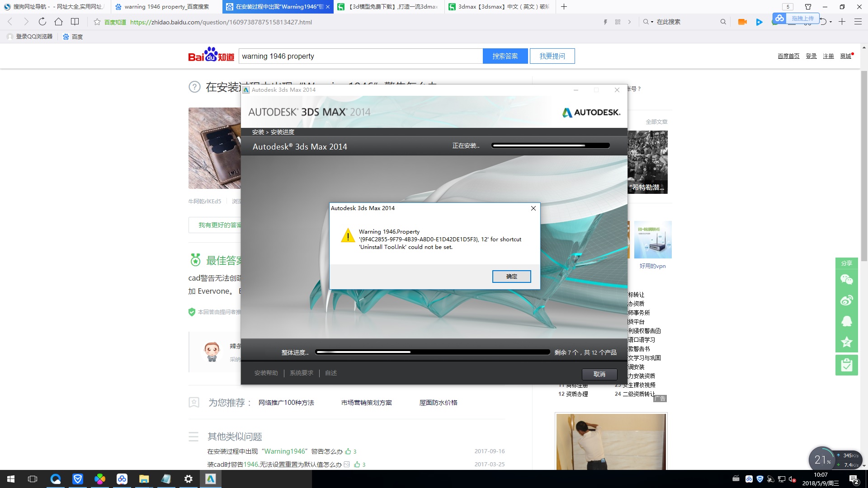This screenshot has width=868, height=488.
Task: Open the reading mode book icon
Action: tap(75, 22)
